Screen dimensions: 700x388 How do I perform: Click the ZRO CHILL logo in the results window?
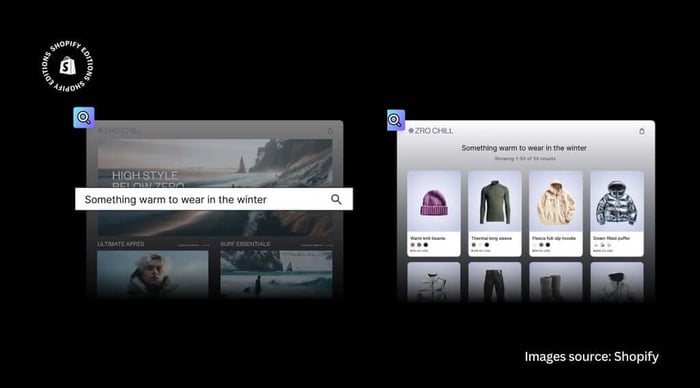point(431,131)
